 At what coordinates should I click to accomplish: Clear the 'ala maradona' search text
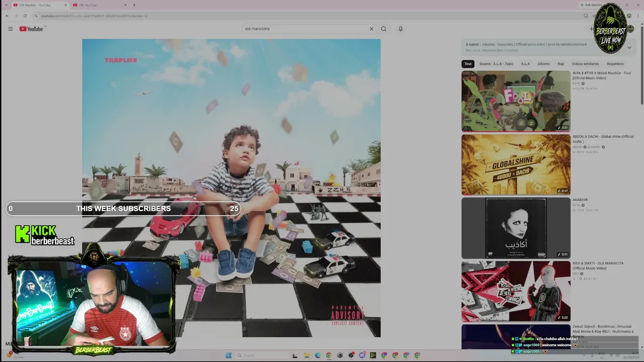click(371, 29)
